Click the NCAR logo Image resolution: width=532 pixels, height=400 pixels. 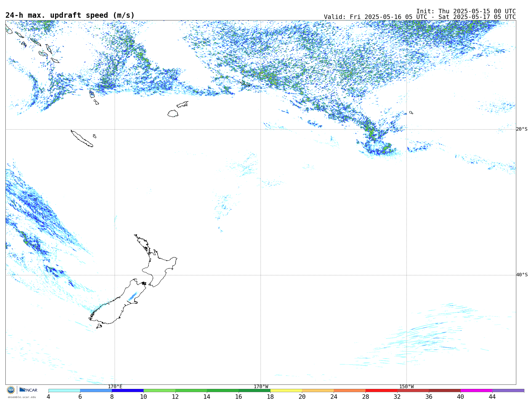(x=28, y=390)
